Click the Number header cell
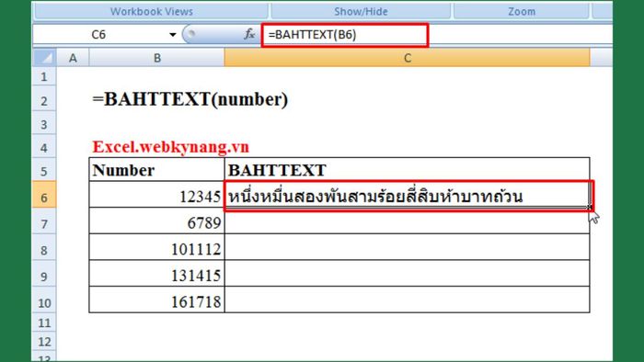This screenshot has width=644, height=362. coord(157,170)
